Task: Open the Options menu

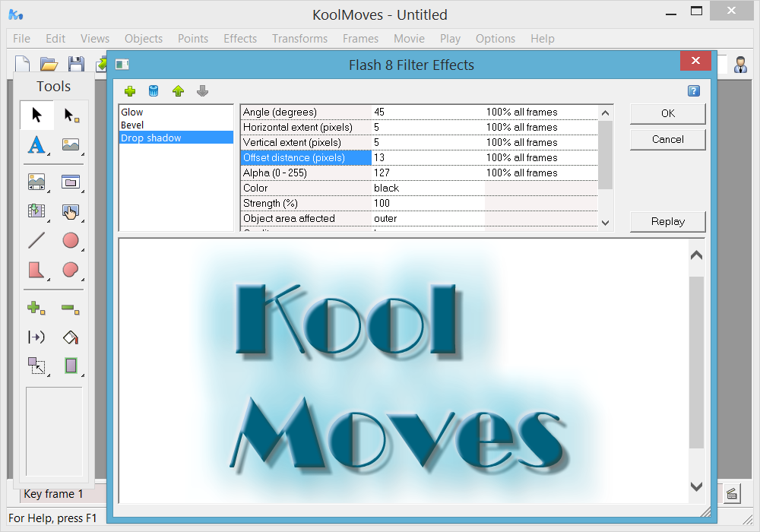Action: point(495,38)
